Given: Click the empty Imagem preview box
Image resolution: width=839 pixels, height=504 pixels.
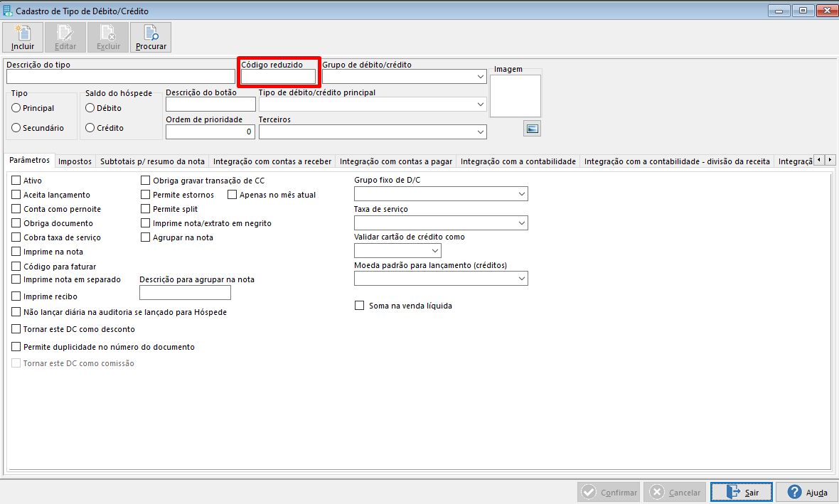Looking at the screenshot, I should pos(515,96).
